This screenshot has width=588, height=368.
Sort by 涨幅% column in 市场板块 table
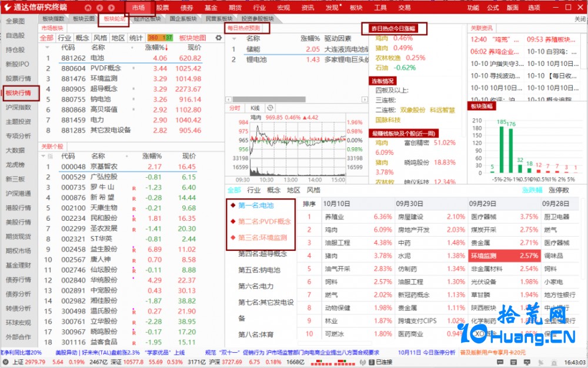coord(156,48)
